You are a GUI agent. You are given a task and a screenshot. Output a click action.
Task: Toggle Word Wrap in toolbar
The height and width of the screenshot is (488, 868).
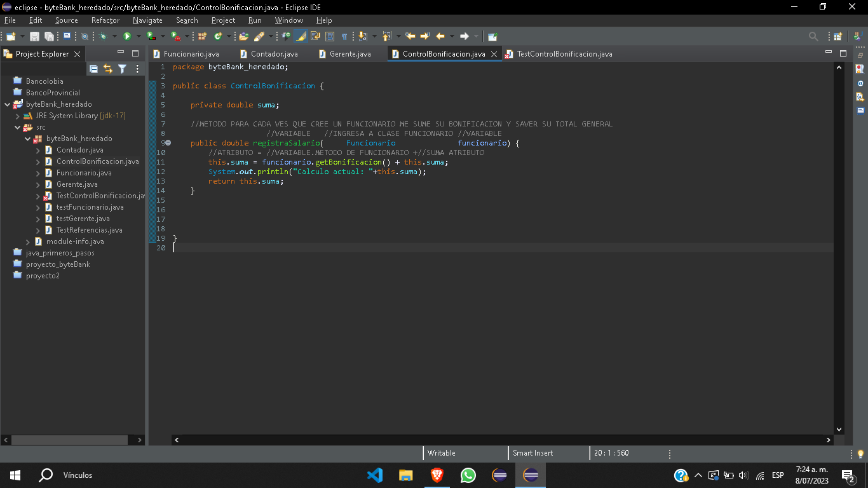point(315,36)
